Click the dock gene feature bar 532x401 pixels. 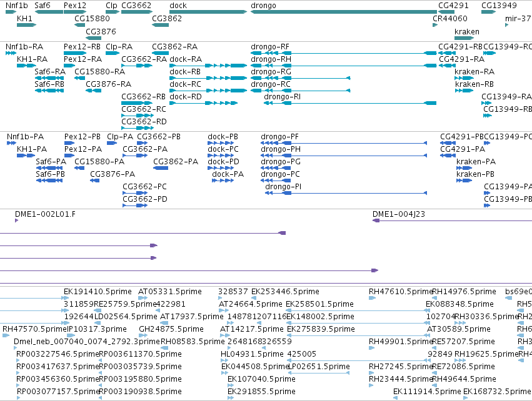click(208, 12)
